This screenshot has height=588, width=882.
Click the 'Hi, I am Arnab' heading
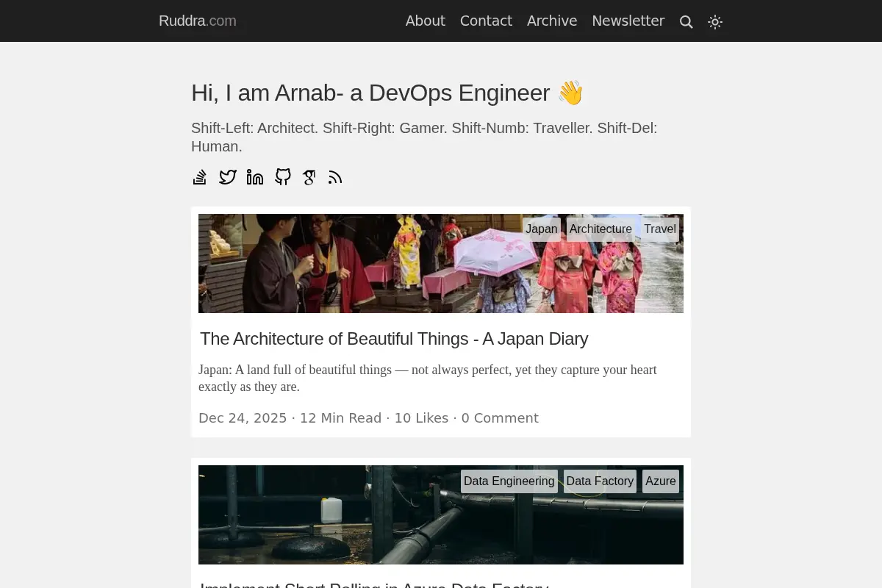tap(387, 93)
